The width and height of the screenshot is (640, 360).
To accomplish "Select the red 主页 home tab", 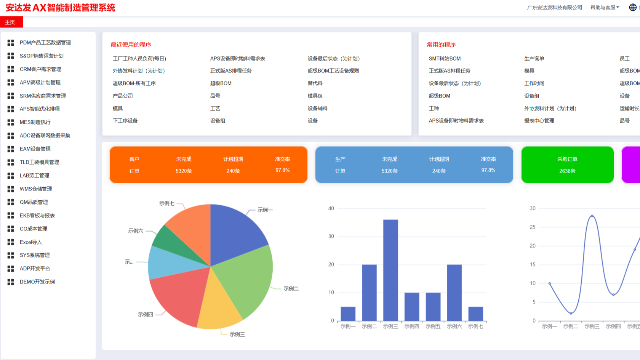I will coord(11,22).
